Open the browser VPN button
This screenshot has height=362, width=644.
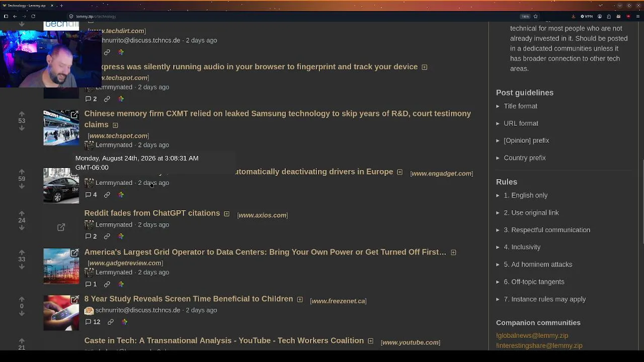[587, 17]
